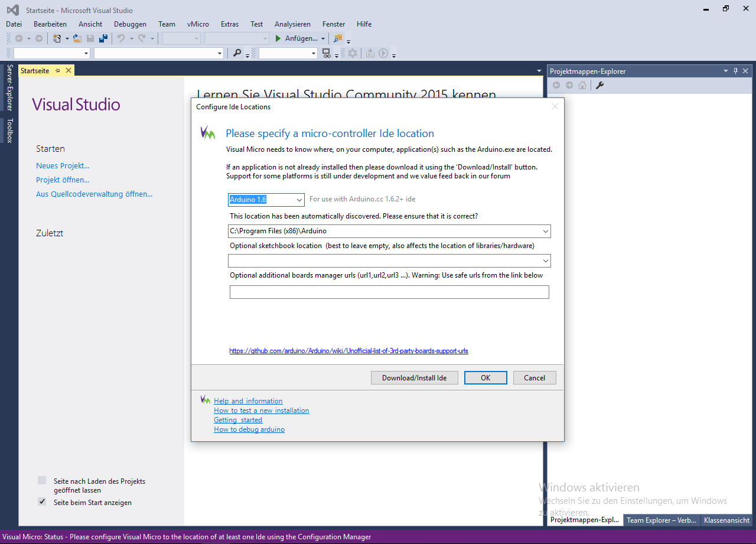Viewport: 756px width, 544px height.
Task: Click the sketchbook location text field
Action: pos(384,260)
